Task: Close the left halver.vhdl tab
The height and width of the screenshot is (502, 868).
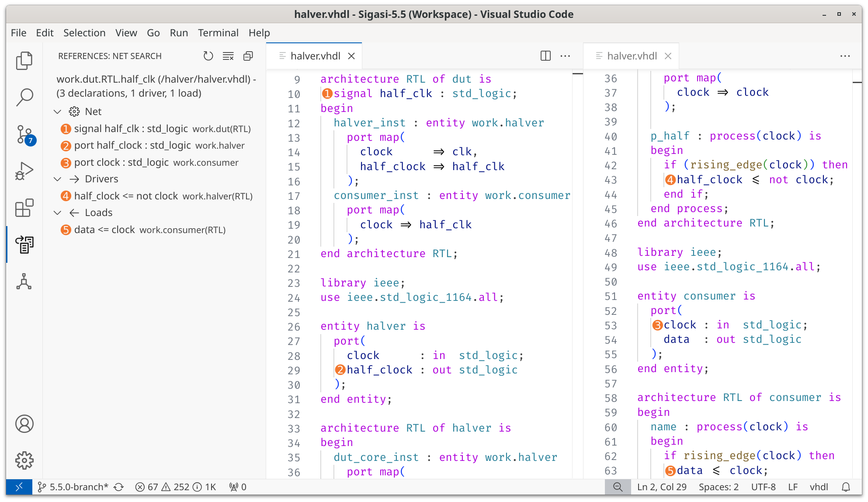Action: coord(351,56)
